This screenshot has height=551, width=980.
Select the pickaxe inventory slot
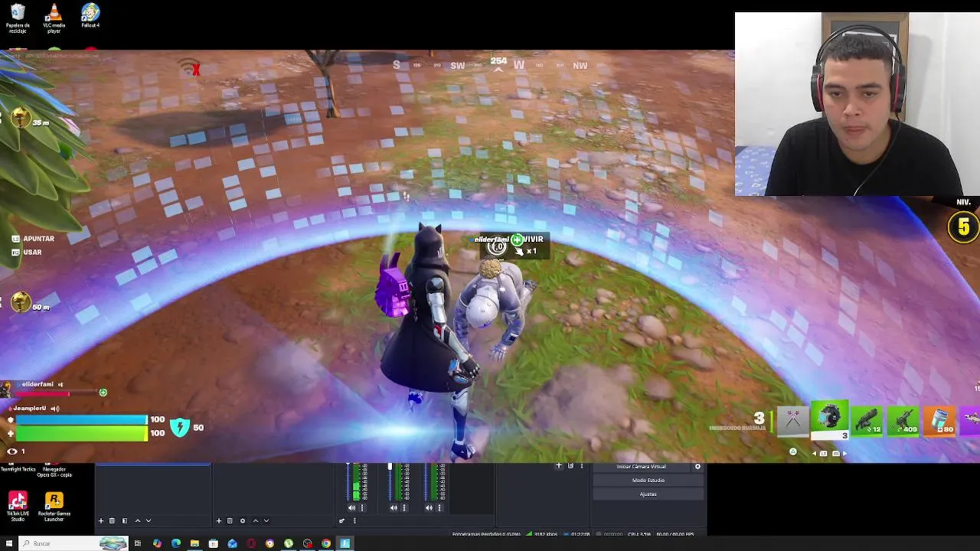(793, 422)
